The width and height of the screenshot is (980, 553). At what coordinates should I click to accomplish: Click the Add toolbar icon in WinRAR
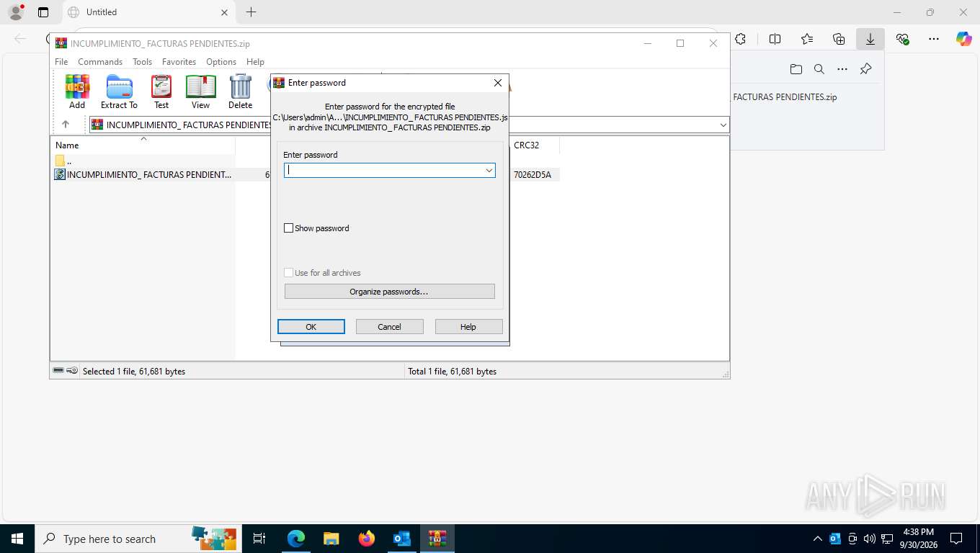point(77,92)
